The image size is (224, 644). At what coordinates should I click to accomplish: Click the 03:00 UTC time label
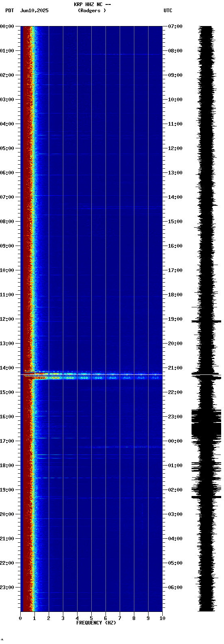click(175, 514)
